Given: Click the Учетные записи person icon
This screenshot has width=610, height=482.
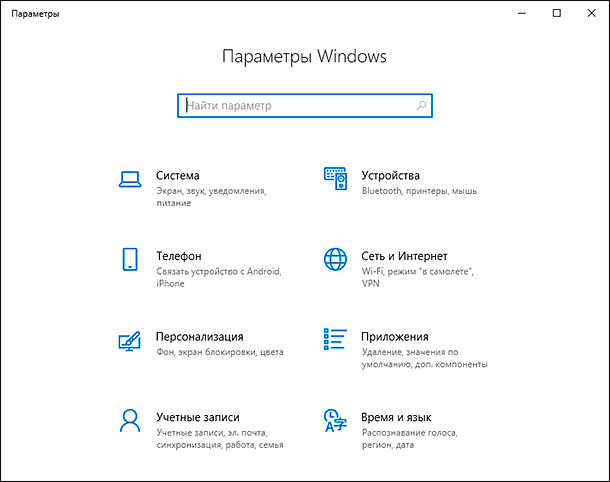Looking at the screenshot, I should [x=130, y=421].
